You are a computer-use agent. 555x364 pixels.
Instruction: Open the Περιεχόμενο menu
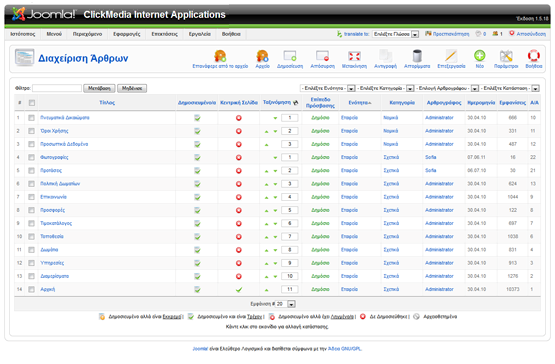point(87,34)
